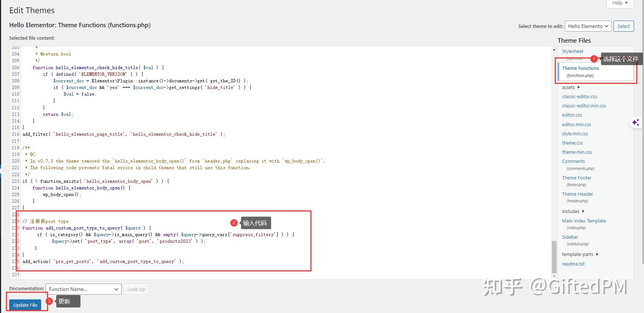The width and height of the screenshot is (644, 313).
Task: Click the Look Up button
Action: click(x=136, y=289)
